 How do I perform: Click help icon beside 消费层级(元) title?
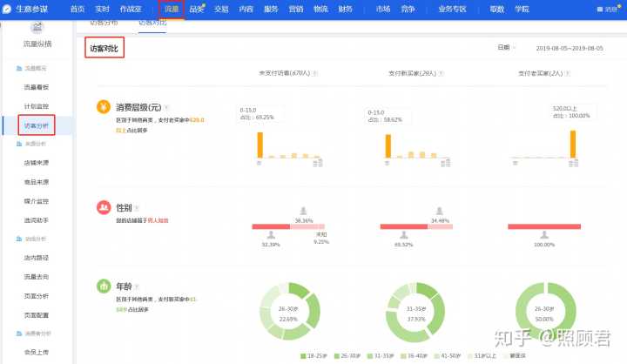(x=165, y=107)
